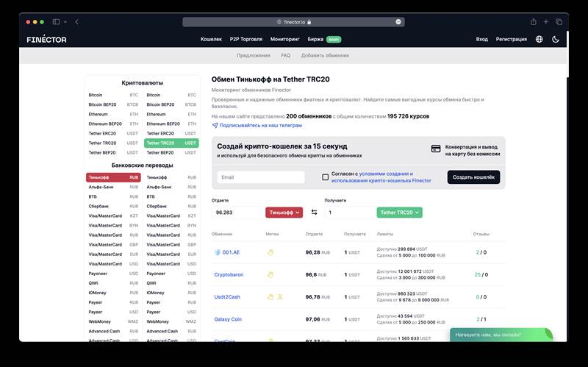Toggle dark mode with the moon icon

pos(556,39)
